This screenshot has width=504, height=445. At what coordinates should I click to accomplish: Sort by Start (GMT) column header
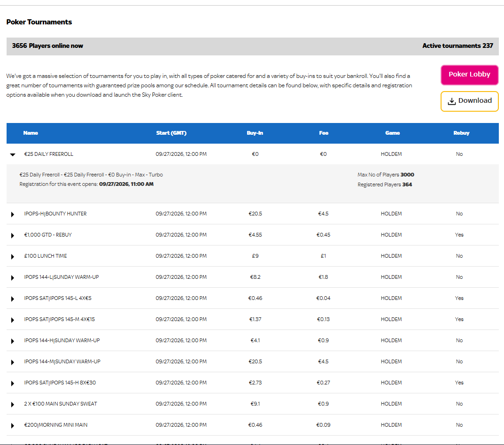(x=171, y=133)
